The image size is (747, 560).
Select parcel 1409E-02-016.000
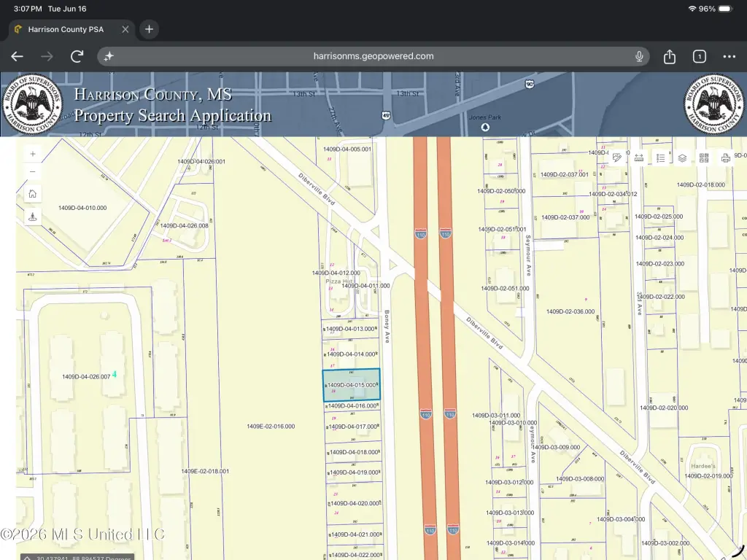(x=271, y=426)
